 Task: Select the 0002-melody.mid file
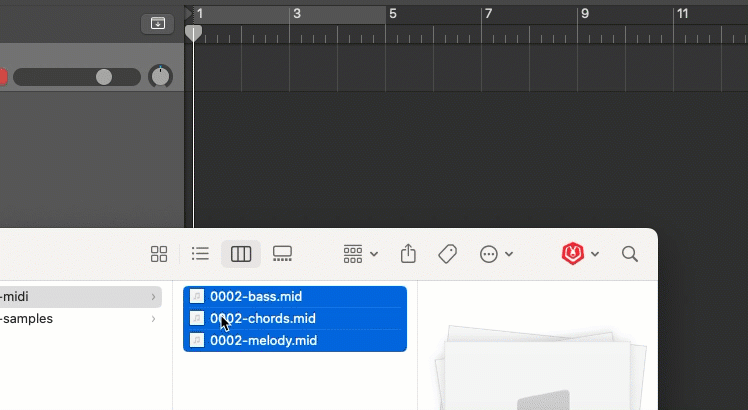[263, 341]
